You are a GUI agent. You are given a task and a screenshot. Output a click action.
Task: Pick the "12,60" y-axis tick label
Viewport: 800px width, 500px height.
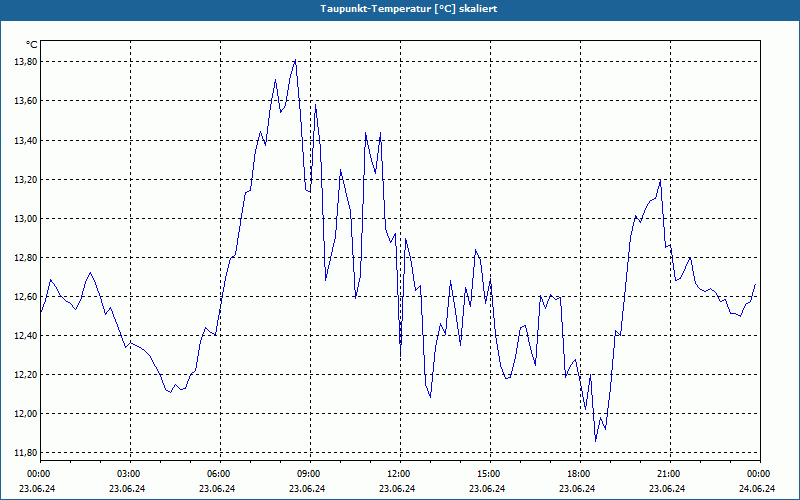pyautogui.click(x=26, y=296)
